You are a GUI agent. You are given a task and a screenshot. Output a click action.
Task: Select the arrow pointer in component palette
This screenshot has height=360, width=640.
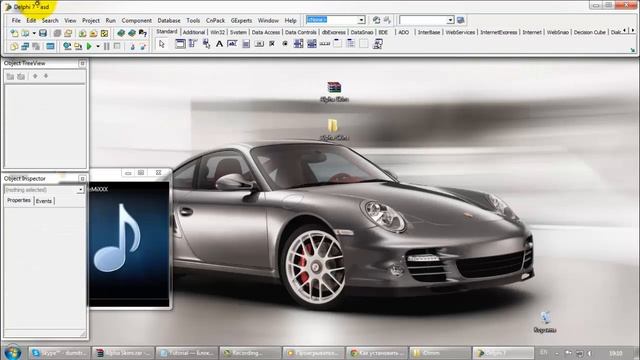coord(162,44)
